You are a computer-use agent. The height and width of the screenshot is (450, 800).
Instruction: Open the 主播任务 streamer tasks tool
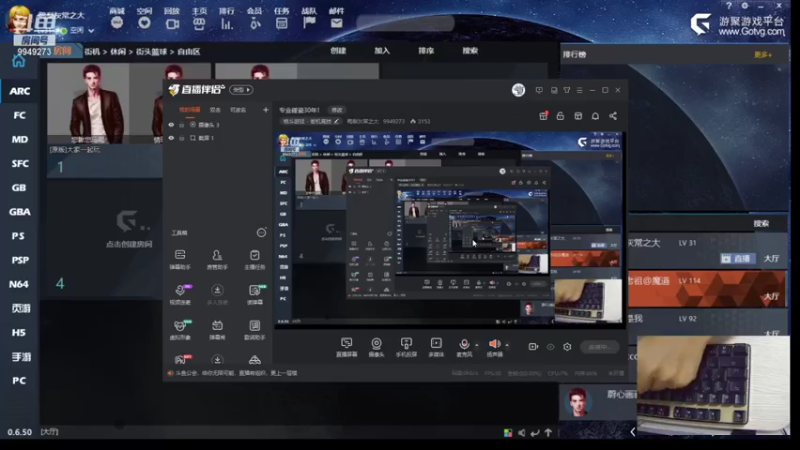(255, 259)
